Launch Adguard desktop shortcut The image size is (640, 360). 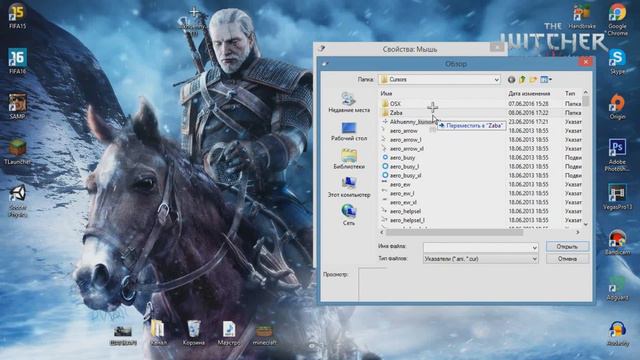(617, 288)
